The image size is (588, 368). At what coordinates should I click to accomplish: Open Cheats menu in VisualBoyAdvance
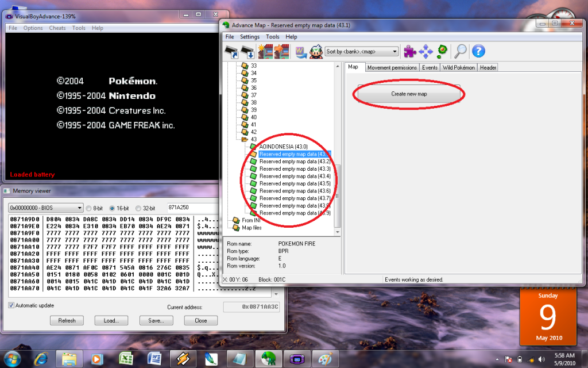57,28
